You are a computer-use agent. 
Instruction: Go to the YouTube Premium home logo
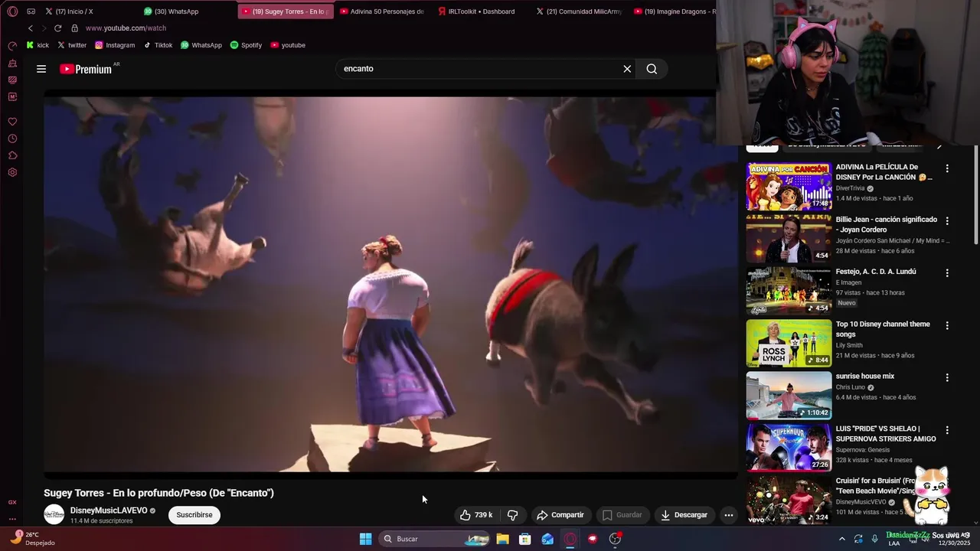[x=86, y=69]
